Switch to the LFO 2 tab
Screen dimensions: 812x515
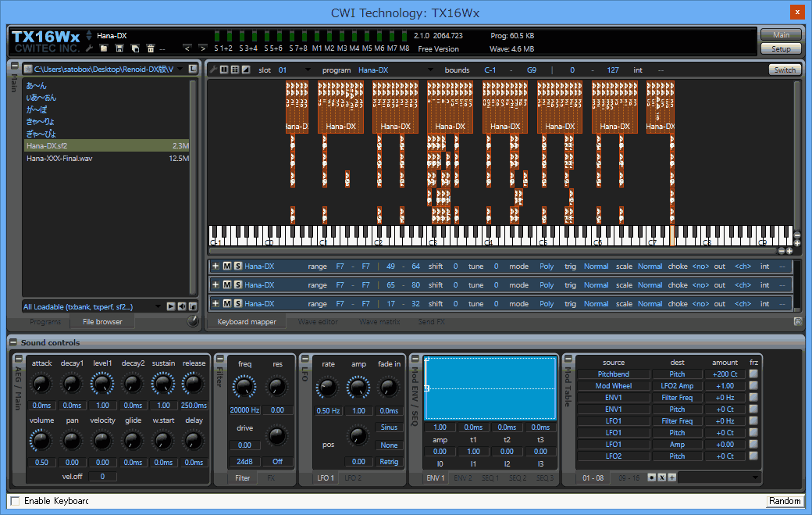tap(353, 477)
